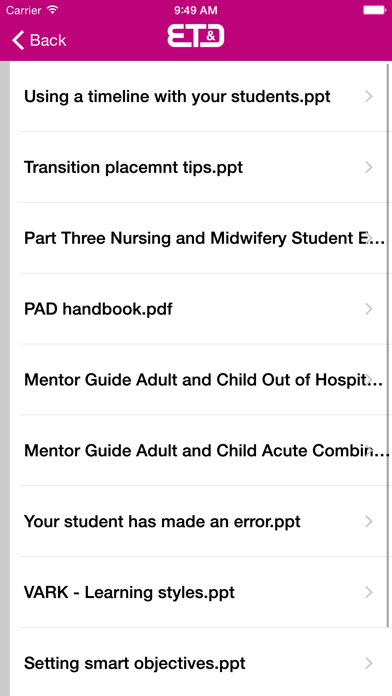Tap chevron beside Using a timeline file
This screenshot has width=392, height=696.
(368, 96)
